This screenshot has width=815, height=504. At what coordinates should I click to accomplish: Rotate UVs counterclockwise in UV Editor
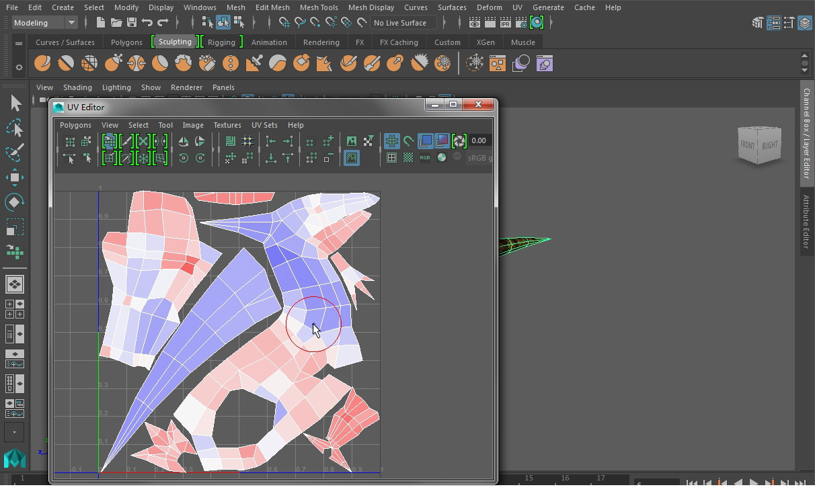184,158
